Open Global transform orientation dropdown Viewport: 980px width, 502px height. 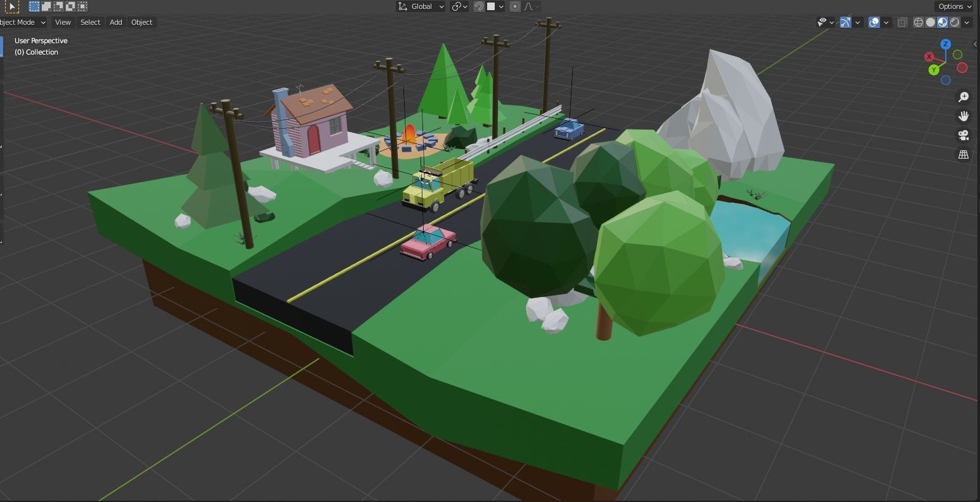[421, 6]
